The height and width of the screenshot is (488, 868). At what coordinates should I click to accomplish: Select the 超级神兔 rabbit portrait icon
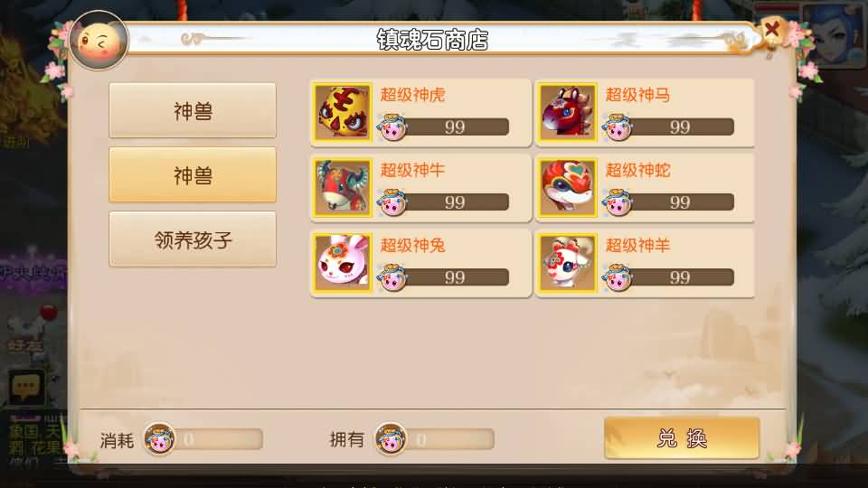pyautogui.click(x=343, y=263)
